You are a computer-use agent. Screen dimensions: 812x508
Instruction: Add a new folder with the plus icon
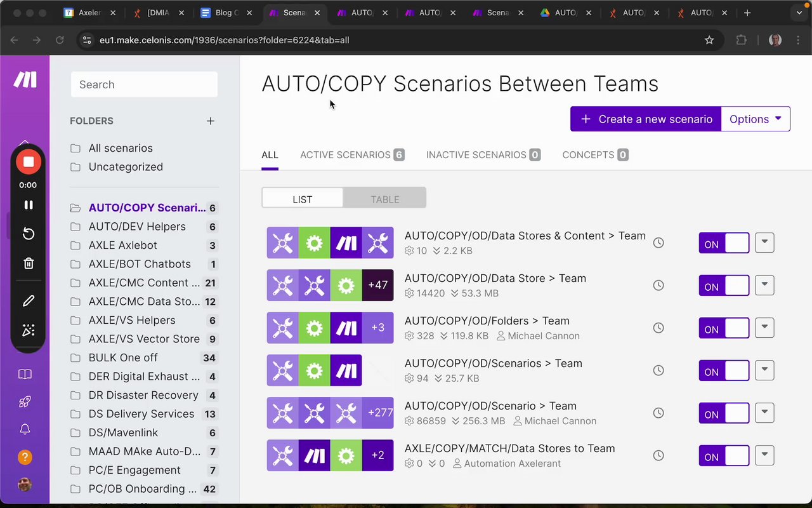(211, 121)
